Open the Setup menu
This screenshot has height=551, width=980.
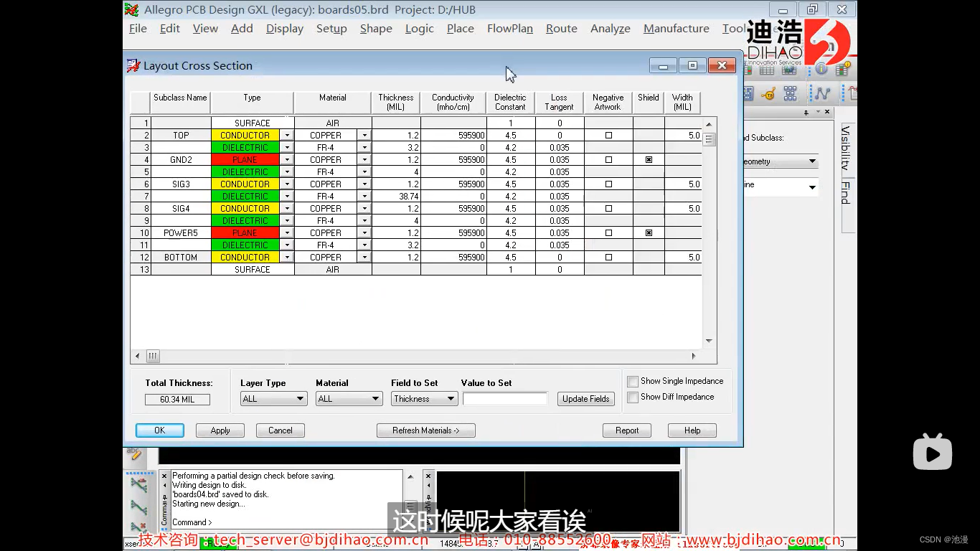(x=331, y=29)
